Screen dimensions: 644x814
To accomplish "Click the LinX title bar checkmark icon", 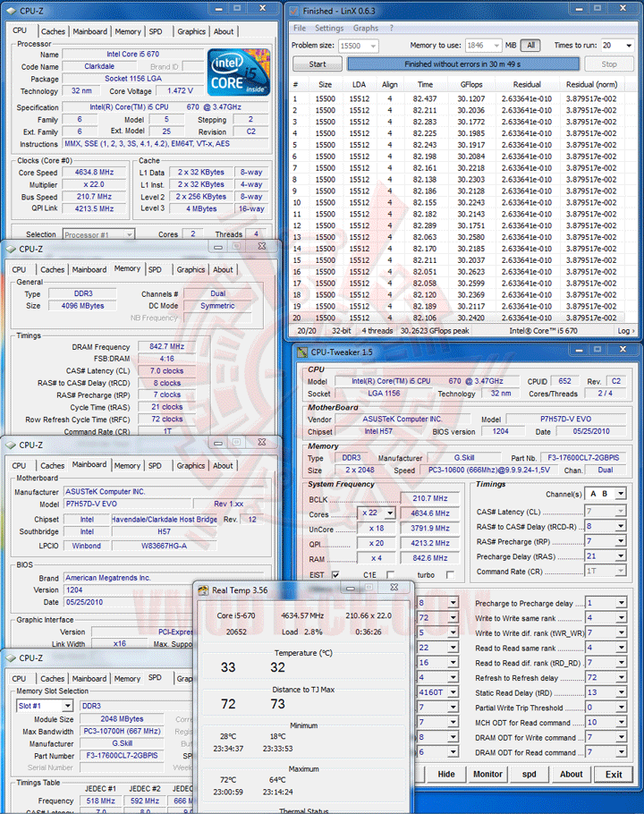I will [x=294, y=11].
